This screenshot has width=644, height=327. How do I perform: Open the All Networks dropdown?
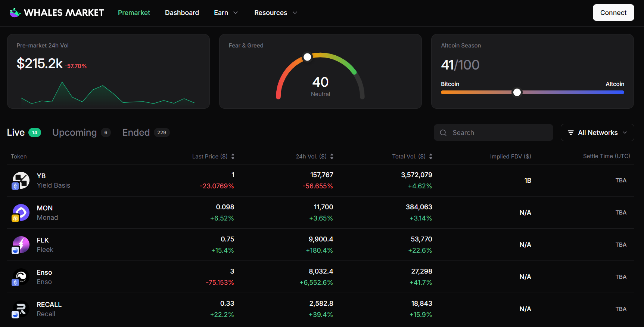coord(597,133)
